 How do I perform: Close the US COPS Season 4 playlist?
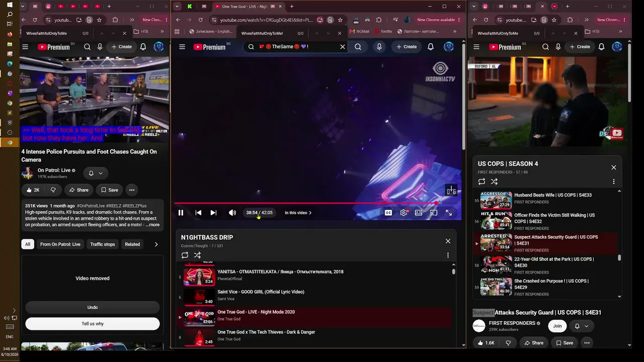point(614,167)
